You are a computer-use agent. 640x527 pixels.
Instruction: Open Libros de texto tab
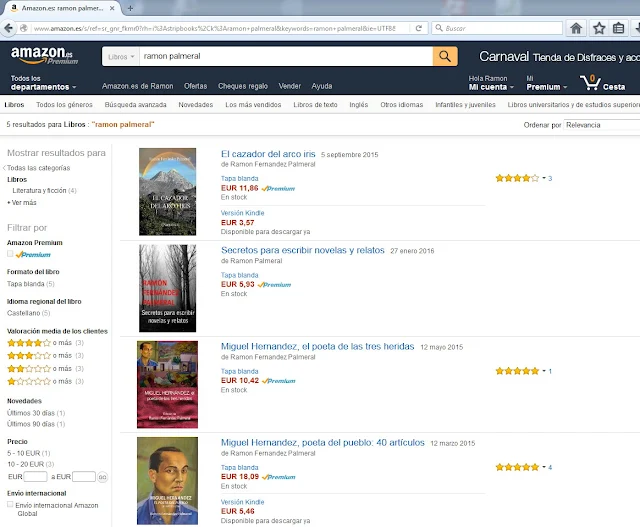coord(315,105)
